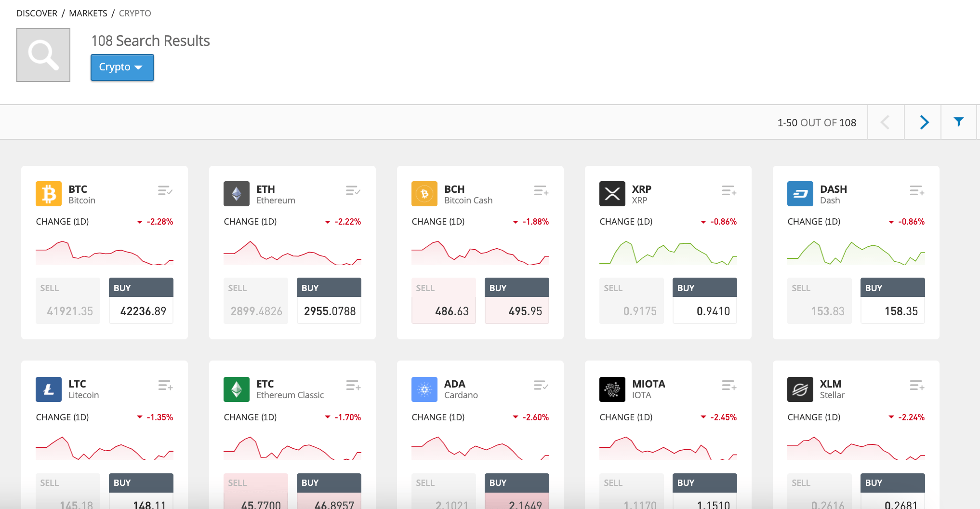Open the filter funnel icon
Image resolution: width=980 pixels, height=509 pixels.
(959, 122)
